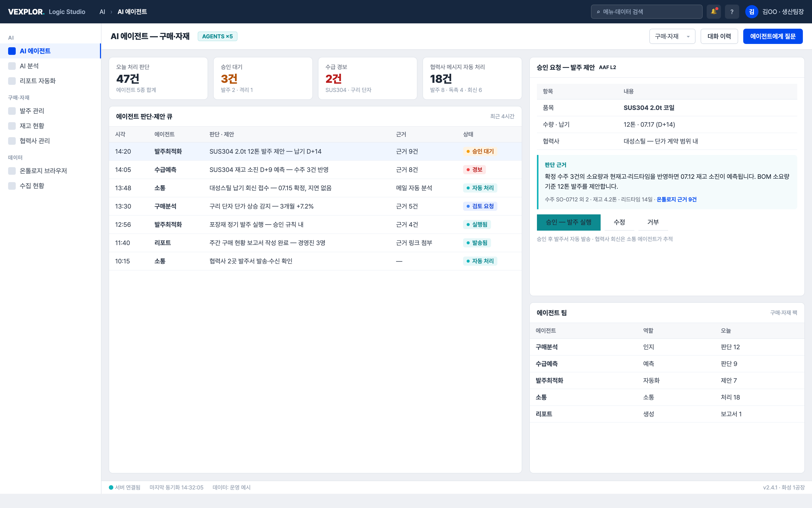The height and width of the screenshot is (508, 812).
Task: Select the 13:48 소통 대성스틸 row
Action: (315, 188)
